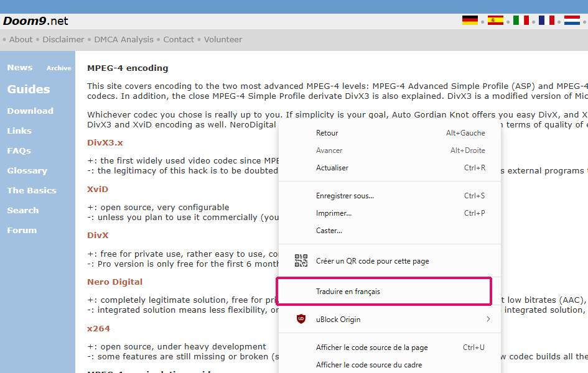Click the MPEG-4 encoding heading text
Screen dimensions: 588x373
pos(128,68)
